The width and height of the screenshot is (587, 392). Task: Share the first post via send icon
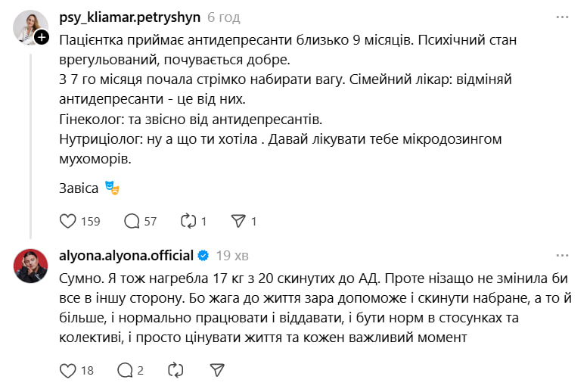pos(238,221)
